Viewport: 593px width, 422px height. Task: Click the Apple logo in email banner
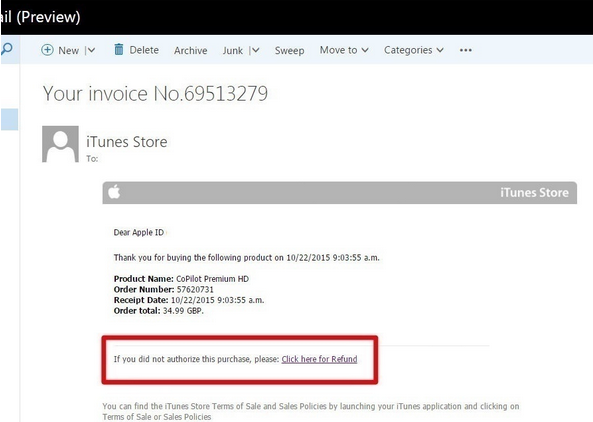click(114, 192)
